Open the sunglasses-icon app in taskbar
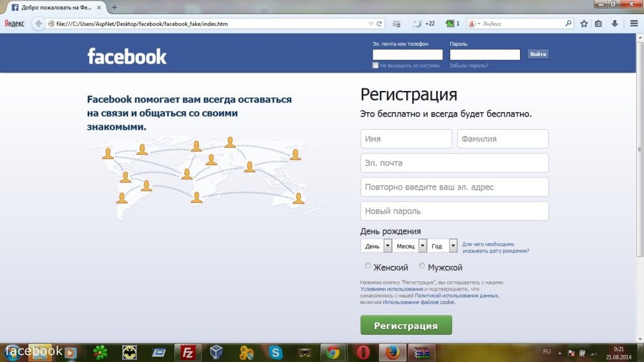 coord(305,352)
